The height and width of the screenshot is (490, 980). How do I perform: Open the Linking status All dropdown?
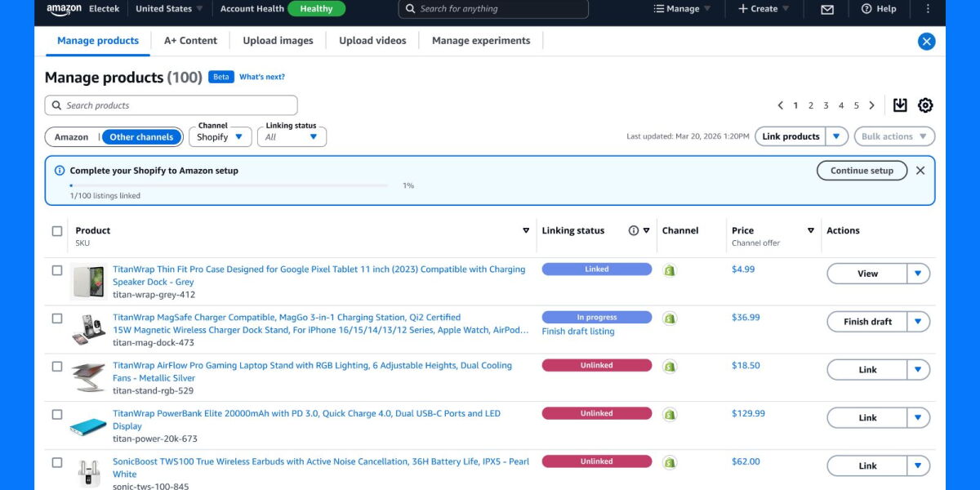click(x=292, y=137)
